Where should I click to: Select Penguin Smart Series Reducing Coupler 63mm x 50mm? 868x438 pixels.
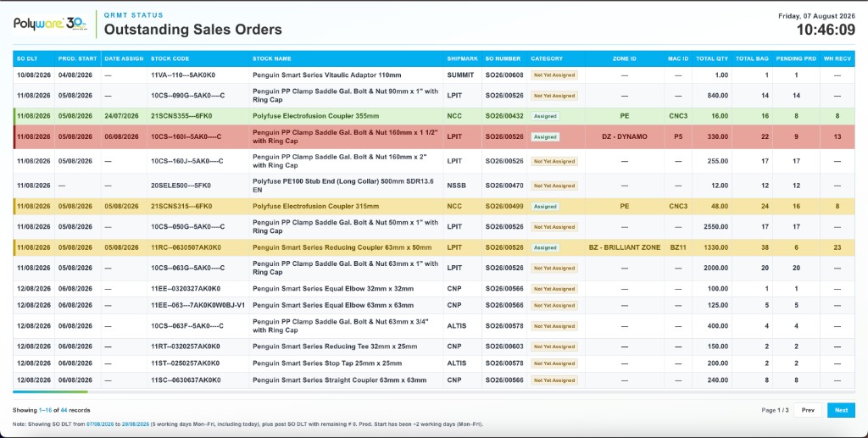point(342,247)
